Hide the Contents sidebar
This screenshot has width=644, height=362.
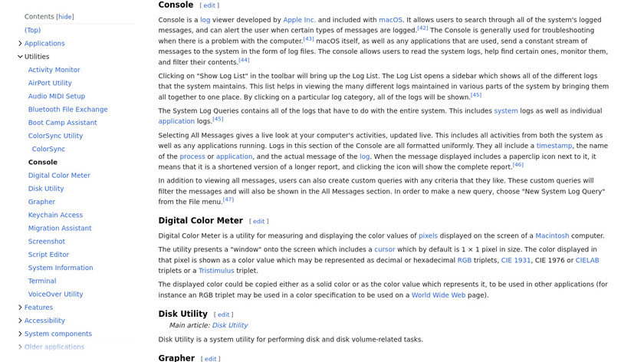click(x=65, y=16)
